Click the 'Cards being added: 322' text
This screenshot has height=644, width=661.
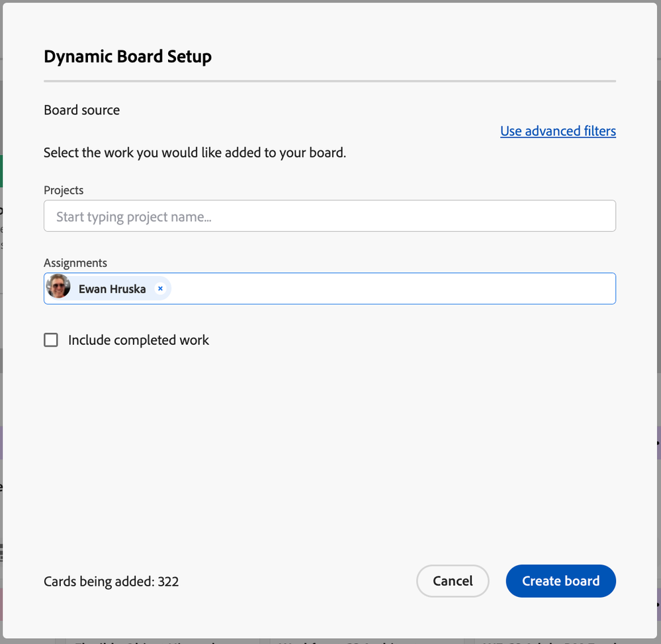pos(111,582)
